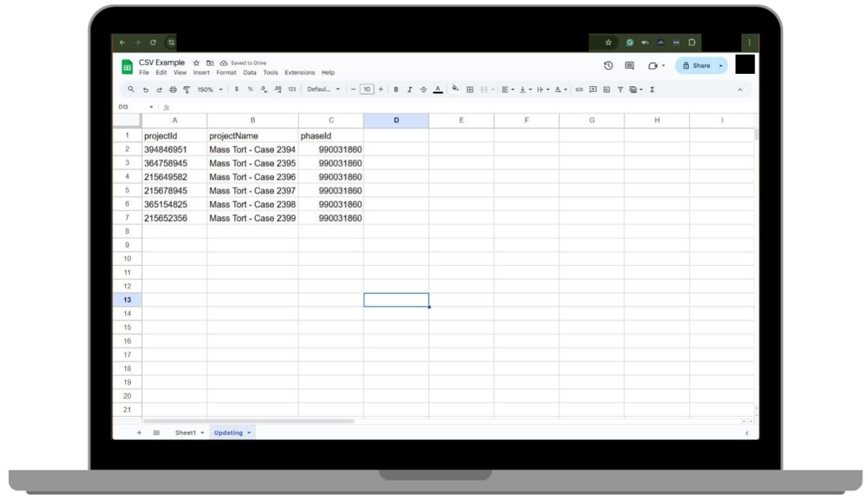Viewport: 868px width, 499px height.
Task: Switch to the Sheet1 tab
Action: (x=186, y=433)
